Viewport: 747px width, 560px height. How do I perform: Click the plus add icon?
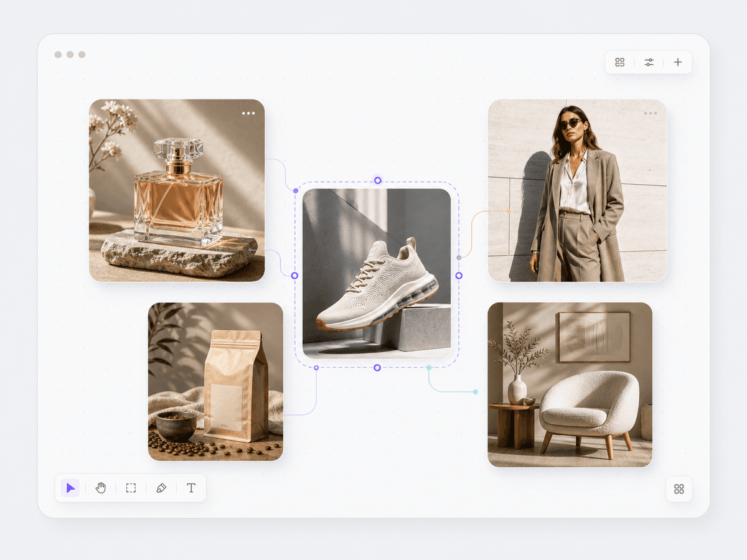click(678, 62)
